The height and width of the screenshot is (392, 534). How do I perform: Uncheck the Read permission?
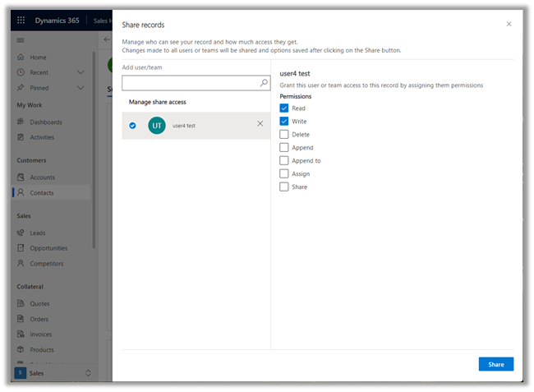[284, 108]
